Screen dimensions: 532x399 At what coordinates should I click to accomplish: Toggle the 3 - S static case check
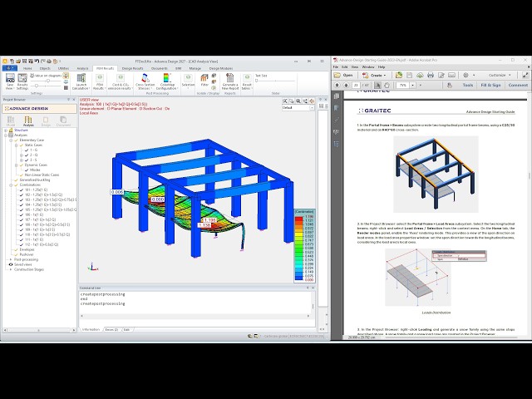pos(27,160)
